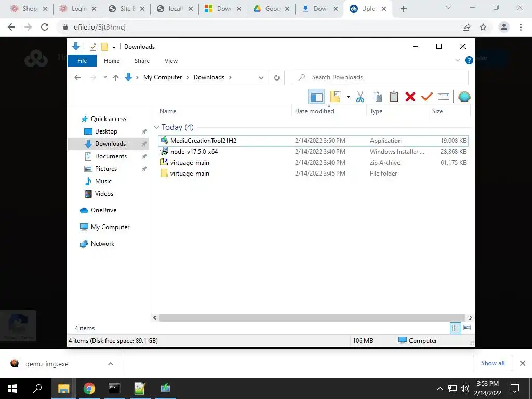Screen dimensions: 532x399
Task: Sort by the Size column header
Action: [x=449, y=111]
